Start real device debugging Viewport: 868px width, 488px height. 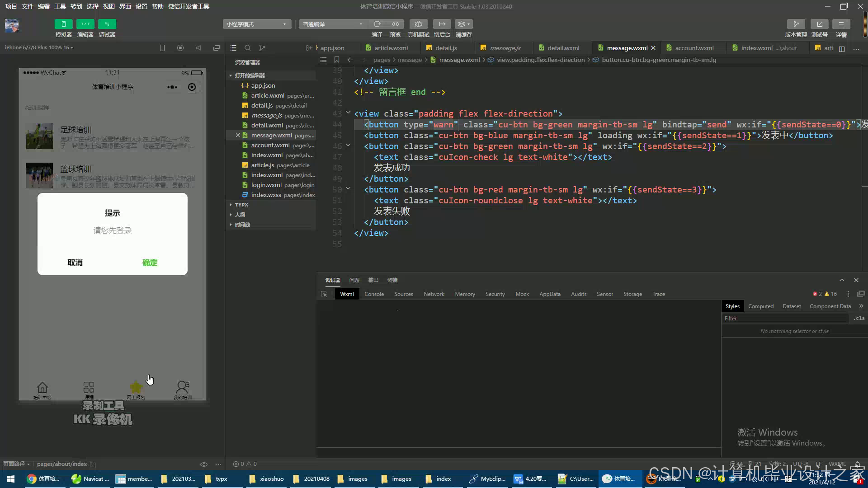[418, 24]
